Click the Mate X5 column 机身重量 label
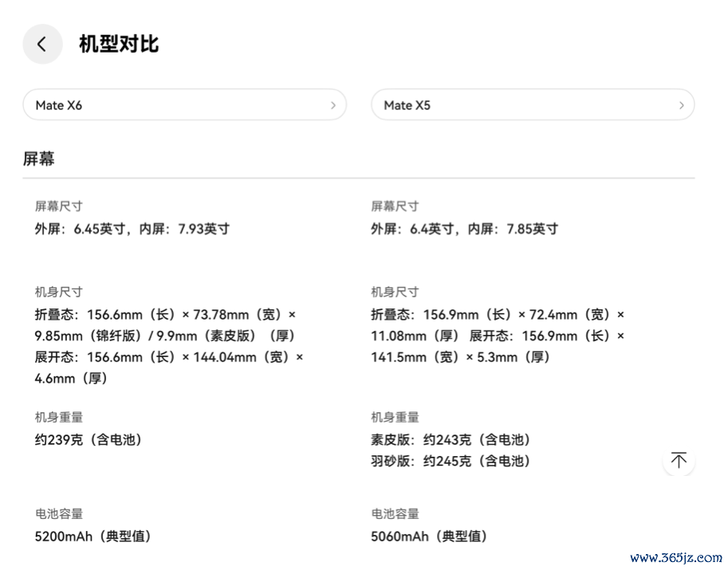This screenshot has height=570, width=728. tap(395, 417)
